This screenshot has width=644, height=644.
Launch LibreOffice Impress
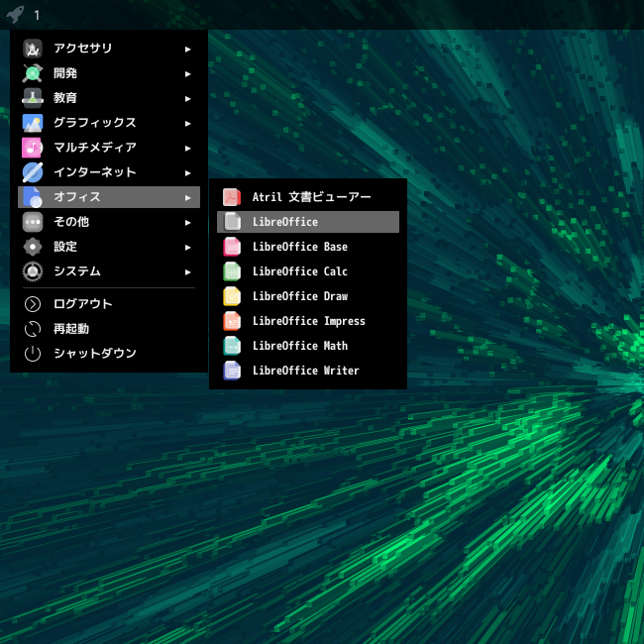click(x=308, y=321)
